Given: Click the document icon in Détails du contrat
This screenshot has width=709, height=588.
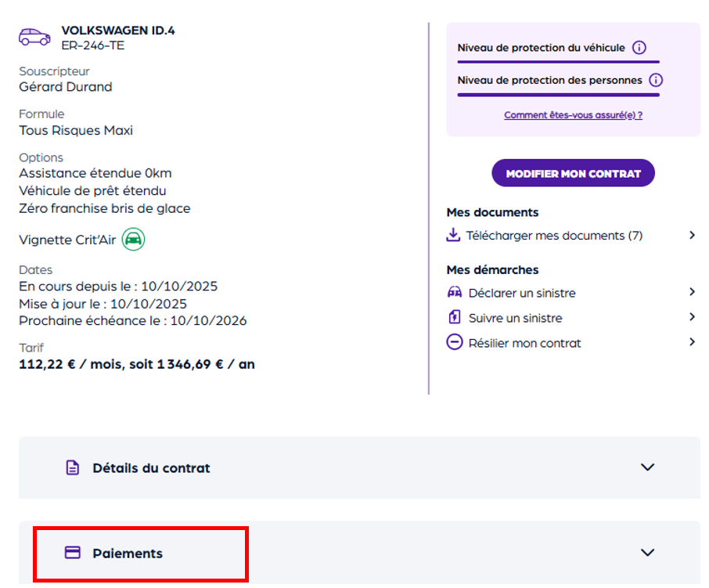Looking at the screenshot, I should click(x=72, y=468).
